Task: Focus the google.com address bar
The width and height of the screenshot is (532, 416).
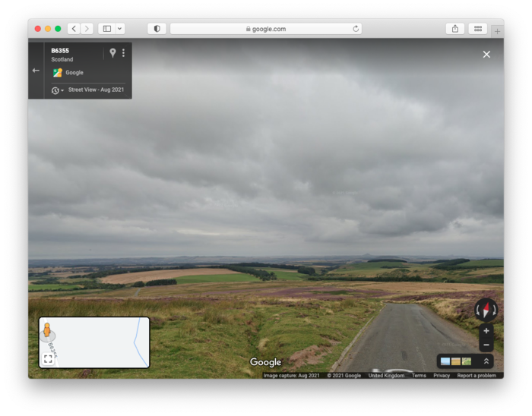Action: (x=266, y=29)
